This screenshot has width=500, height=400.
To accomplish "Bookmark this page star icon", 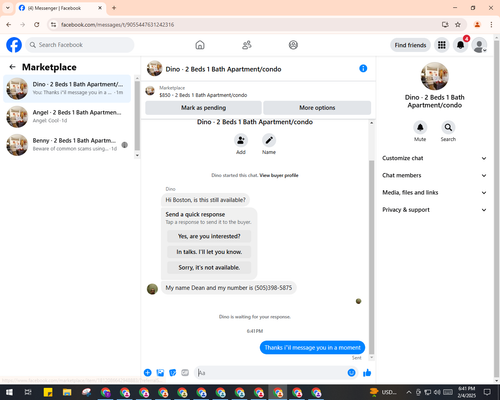I will click(458, 25).
